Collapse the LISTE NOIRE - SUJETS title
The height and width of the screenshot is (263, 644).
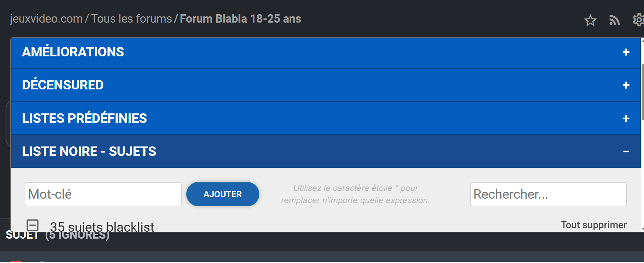[x=89, y=152]
